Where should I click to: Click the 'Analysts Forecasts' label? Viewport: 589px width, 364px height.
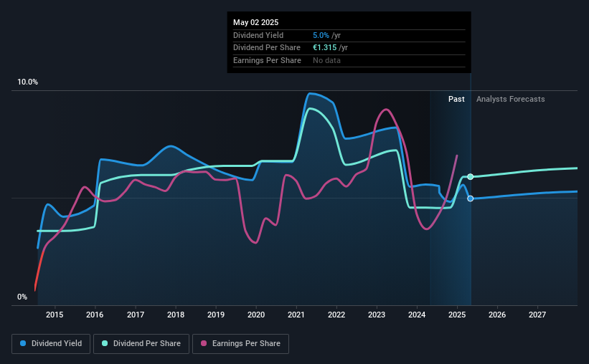(511, 99)
